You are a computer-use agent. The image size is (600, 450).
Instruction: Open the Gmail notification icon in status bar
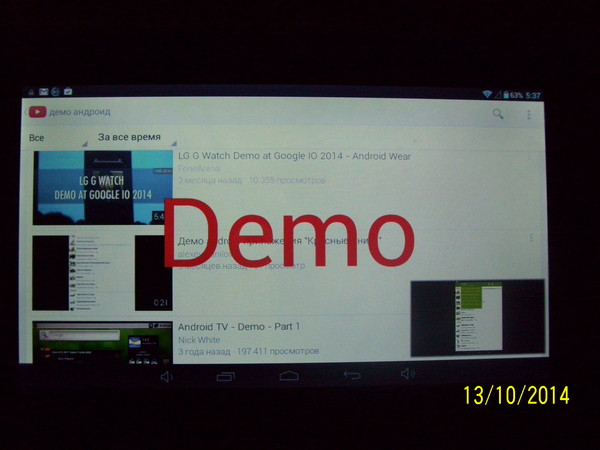point(44,91)
